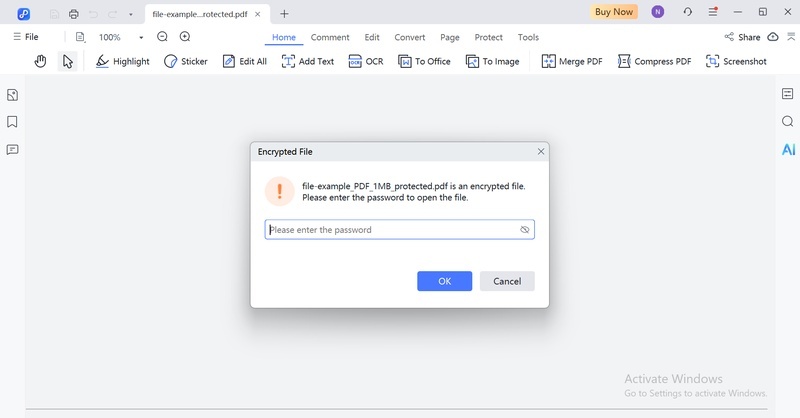Open the File menu

click(x=26, y=37)
